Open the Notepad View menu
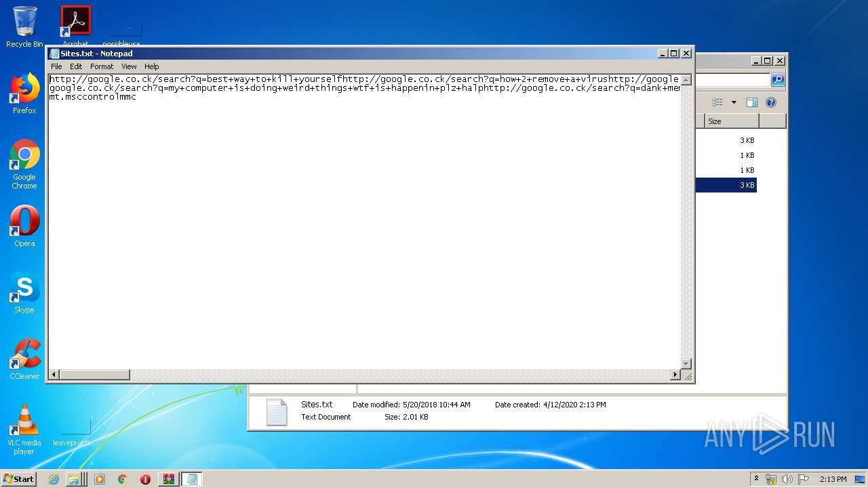Screen dimensions: 868x488 click(x=129, y=66)
